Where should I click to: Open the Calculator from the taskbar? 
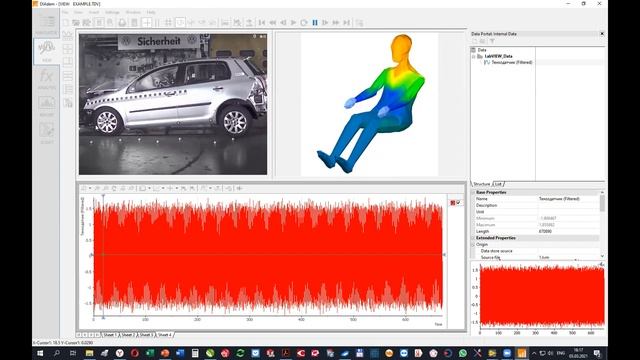pos(195,353)
